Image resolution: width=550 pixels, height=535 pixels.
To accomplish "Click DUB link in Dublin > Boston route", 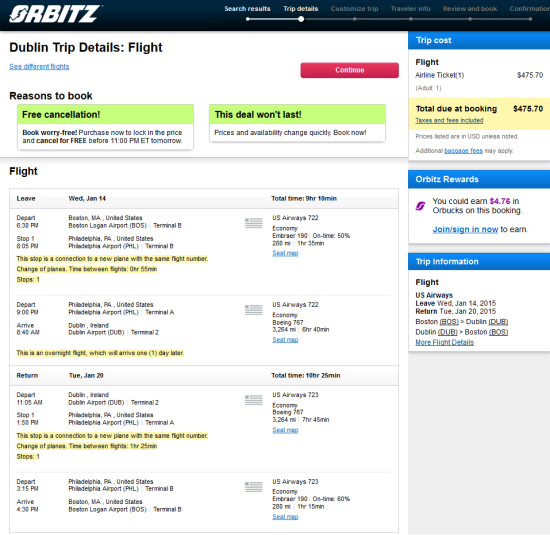I will tap(448, 332).
